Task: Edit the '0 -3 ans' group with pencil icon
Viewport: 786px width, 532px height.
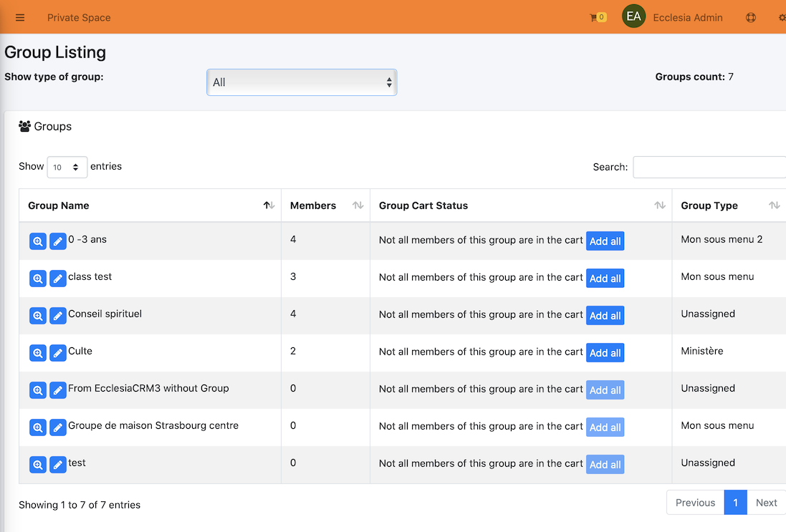Action: click(58, 241)
